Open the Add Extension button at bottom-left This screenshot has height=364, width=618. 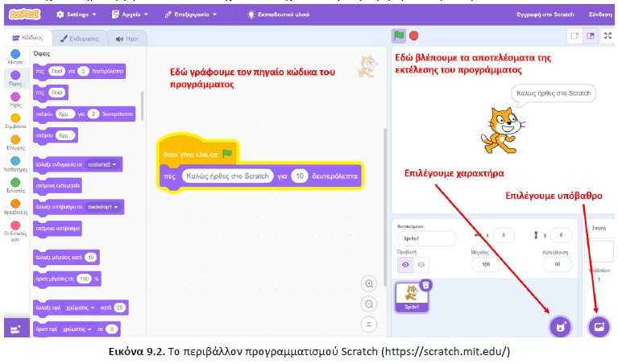[x=14, y=329]
